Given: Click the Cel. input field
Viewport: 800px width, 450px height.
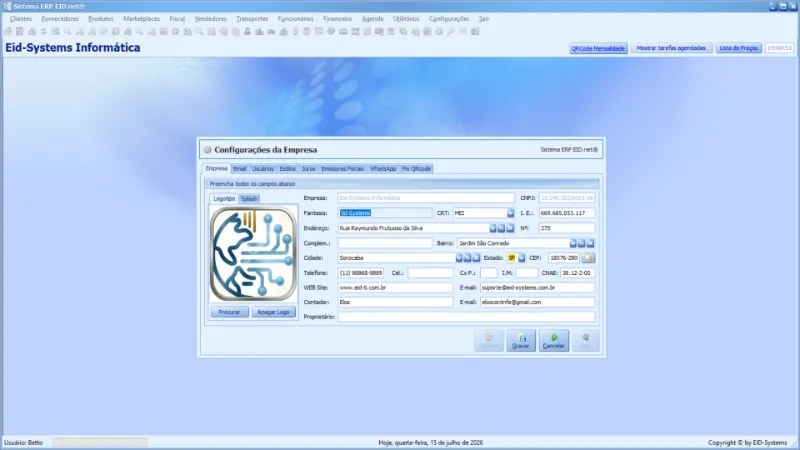Looking at the screenshot, I should coord(430,273).
